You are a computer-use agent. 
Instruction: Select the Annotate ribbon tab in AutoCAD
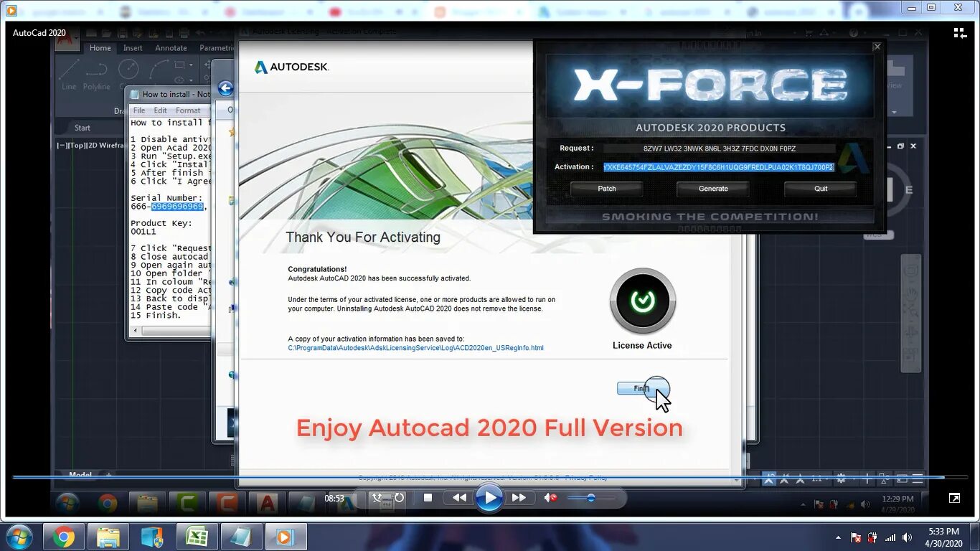pos(171,48)
